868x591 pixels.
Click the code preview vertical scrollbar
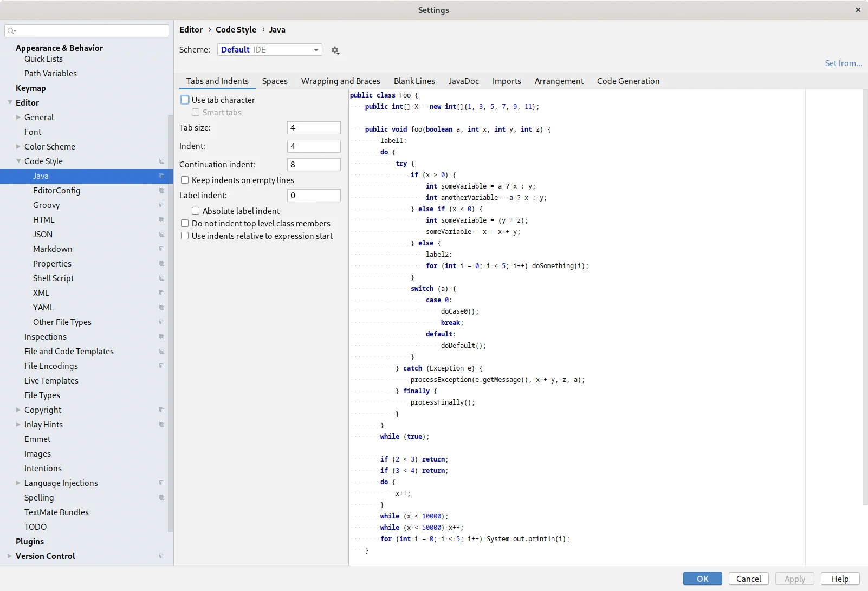tap(864, 298)
